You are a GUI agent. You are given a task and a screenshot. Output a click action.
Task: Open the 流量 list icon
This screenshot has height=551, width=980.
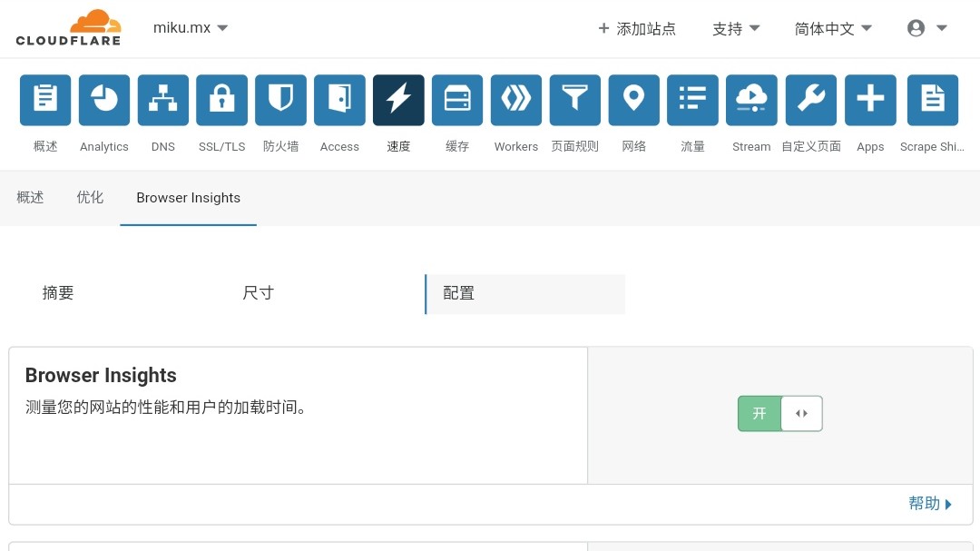click(x=692, y=100)
